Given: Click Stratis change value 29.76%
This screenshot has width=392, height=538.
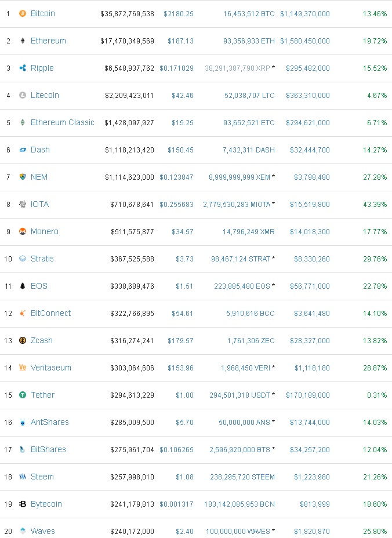Looking at the screenshot, I should click(375, 259).
